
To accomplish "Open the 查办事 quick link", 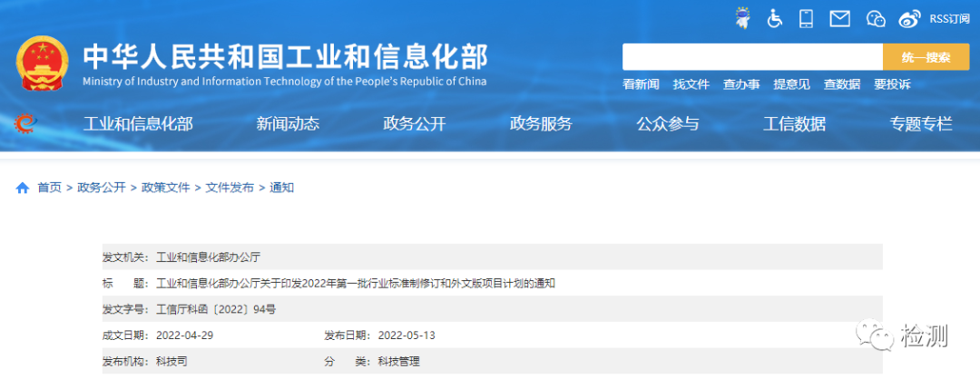I will 741,84.
